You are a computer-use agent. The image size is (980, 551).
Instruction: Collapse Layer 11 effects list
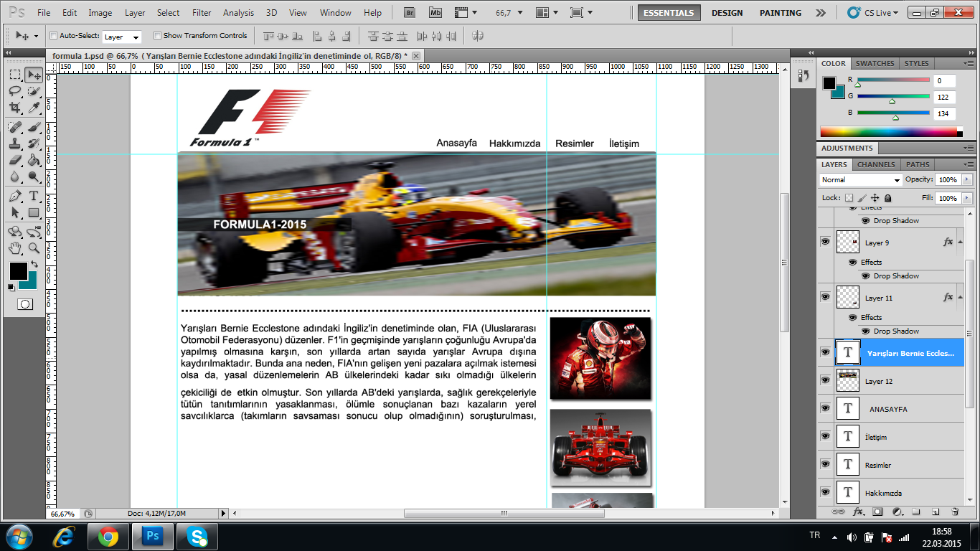pos(960,298)
